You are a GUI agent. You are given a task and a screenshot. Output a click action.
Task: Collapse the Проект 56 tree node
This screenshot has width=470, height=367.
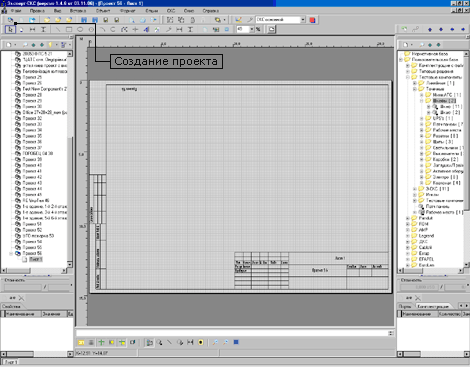(x=11, y=253)
